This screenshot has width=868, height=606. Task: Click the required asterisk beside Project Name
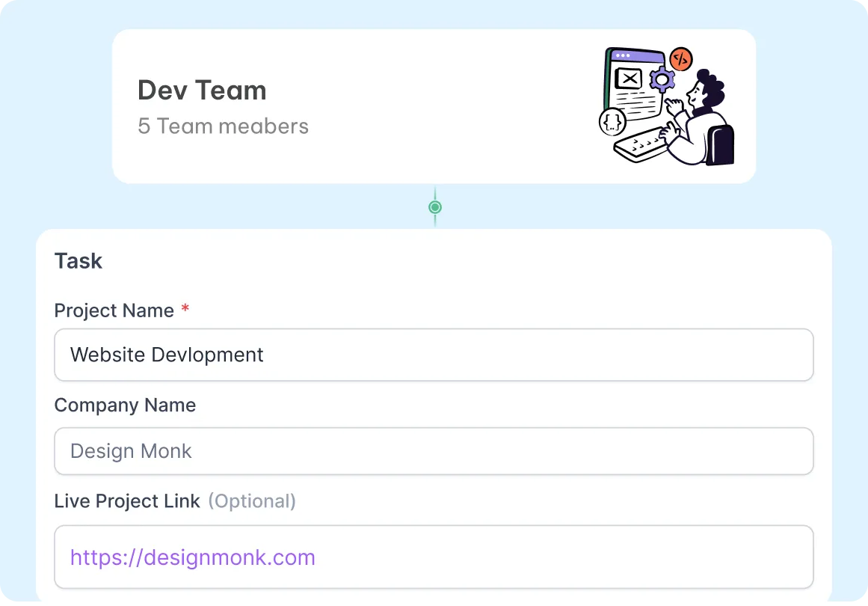point(185,306)
